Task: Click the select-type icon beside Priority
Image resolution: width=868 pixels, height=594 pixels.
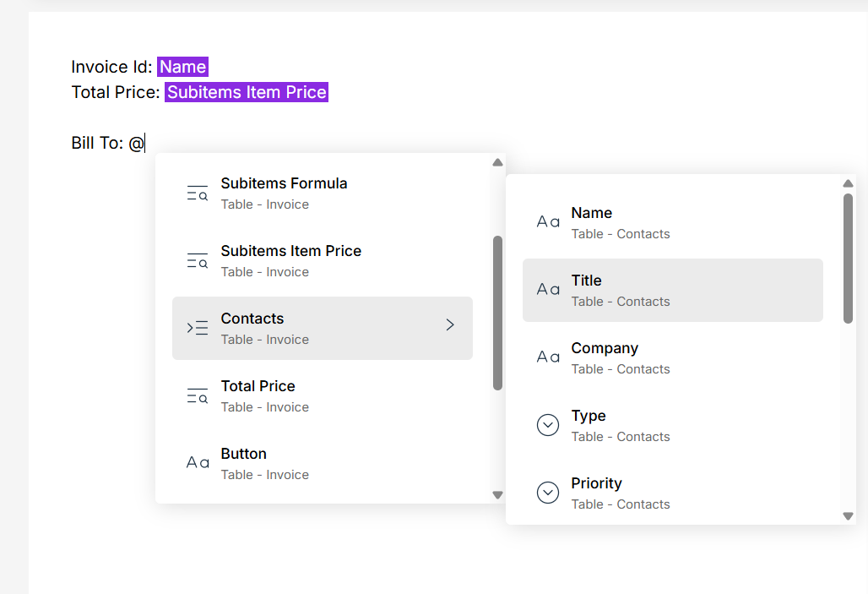Action: [x=547, y=493]
